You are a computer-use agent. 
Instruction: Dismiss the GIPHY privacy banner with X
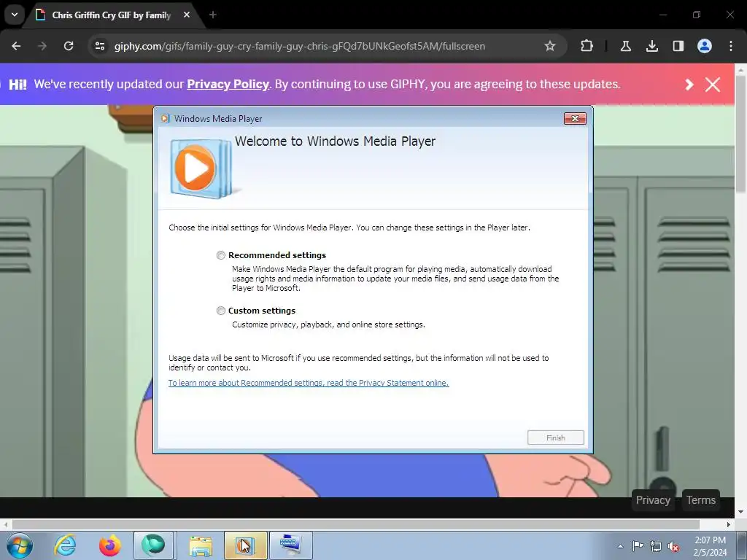pyautogui.click(x=713, y=85)
